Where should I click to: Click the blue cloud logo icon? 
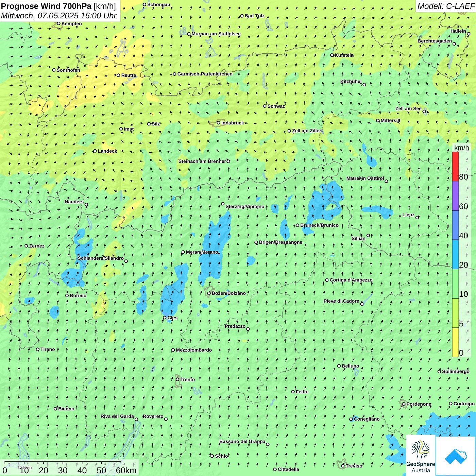456,456
